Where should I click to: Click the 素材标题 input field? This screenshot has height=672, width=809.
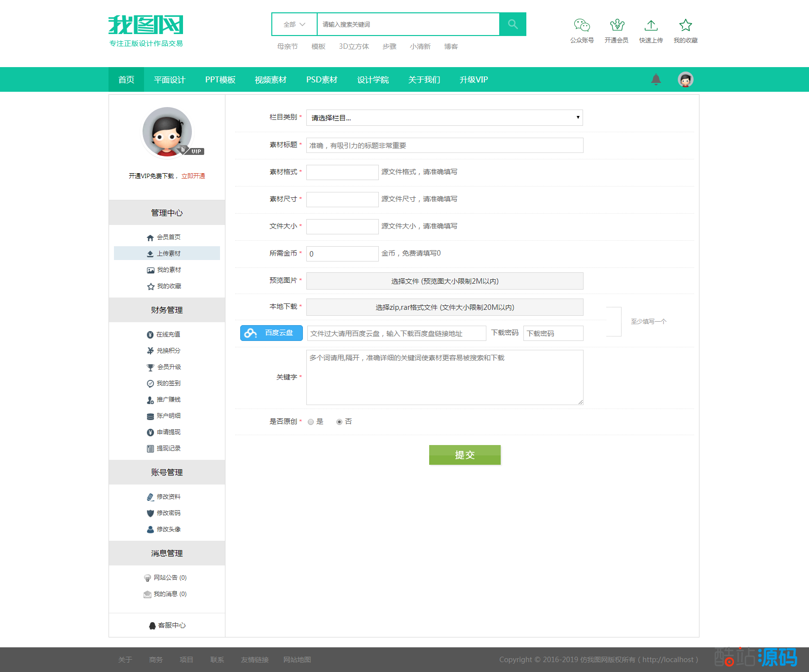[x=444, y=145]
